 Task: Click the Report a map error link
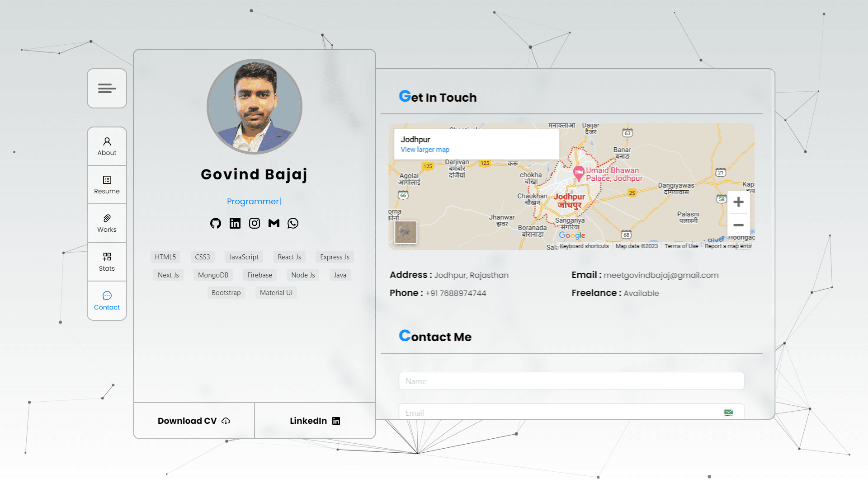728,246
